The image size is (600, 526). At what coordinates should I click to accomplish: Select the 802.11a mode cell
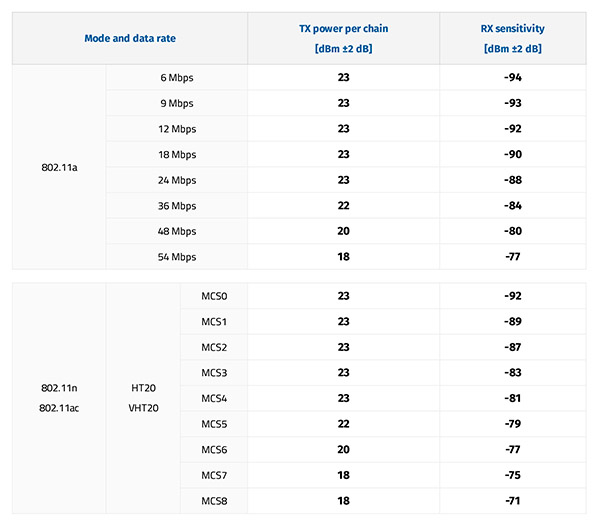coord(59,167)
